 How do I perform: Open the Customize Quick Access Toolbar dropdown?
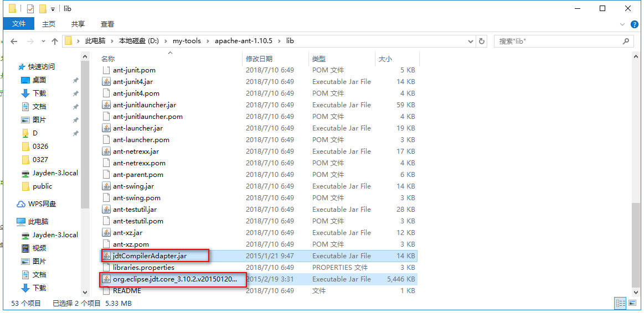(x=53, y=9)
